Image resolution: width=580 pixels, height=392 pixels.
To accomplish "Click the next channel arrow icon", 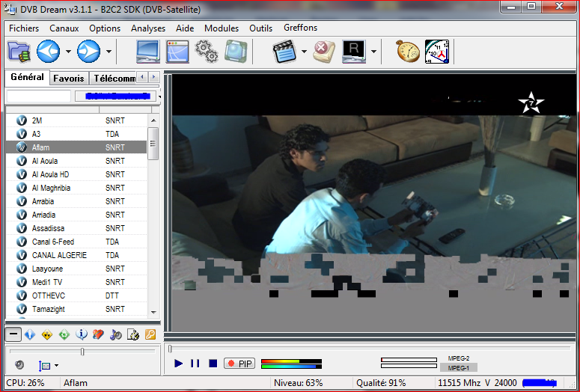I will 88,52.
